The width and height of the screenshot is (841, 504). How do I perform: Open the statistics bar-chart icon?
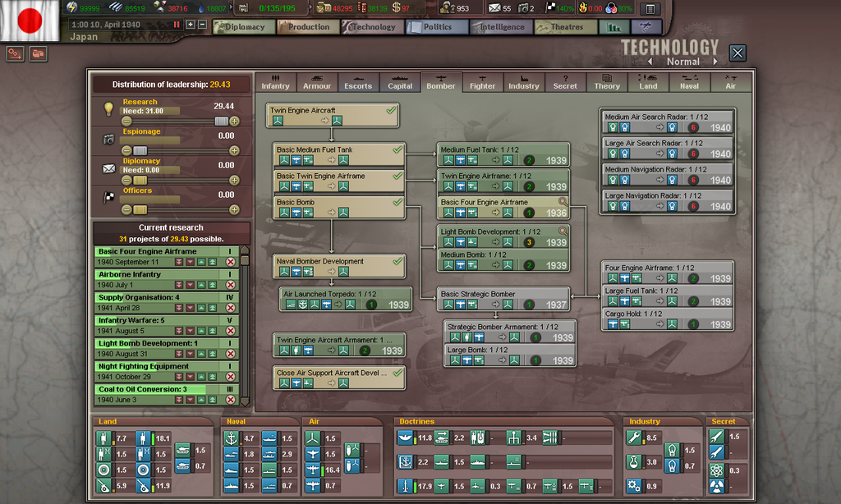(x=614, y=27)
